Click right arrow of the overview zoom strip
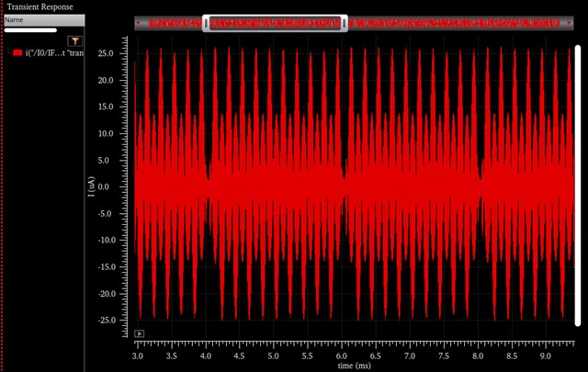This screenshot has height=372, width=588. (571, 23)
